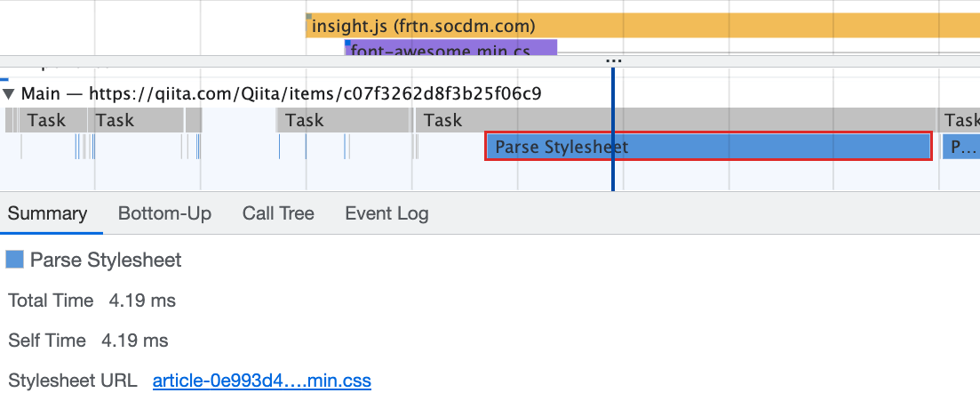The height and width of the screenshot is (409, 980).
Task: Select the font-awesome.min.css network request bar
Action: pyautogui.click(x=450, y=47)
